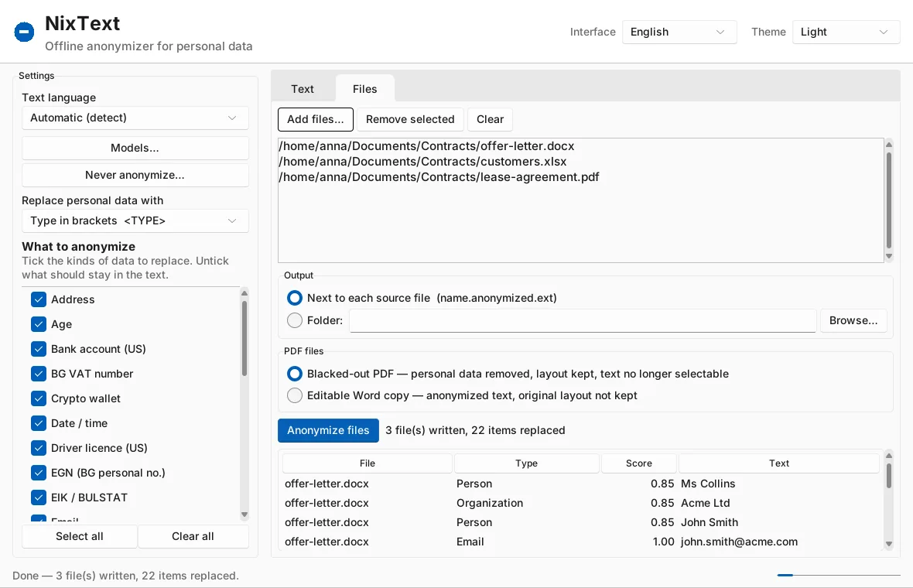Open the Replace personal data with dropdown
The image size is (913, 588).
(x=135, y=220)
